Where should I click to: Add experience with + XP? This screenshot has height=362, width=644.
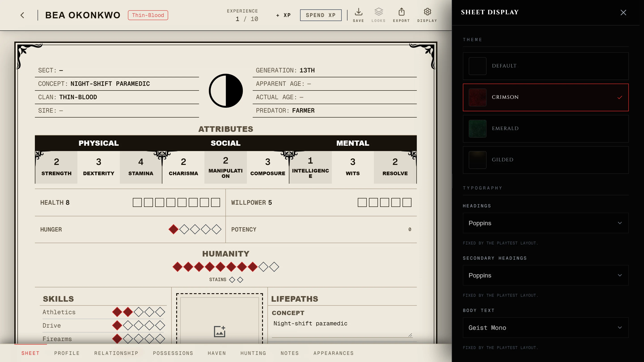click(283, 15)
